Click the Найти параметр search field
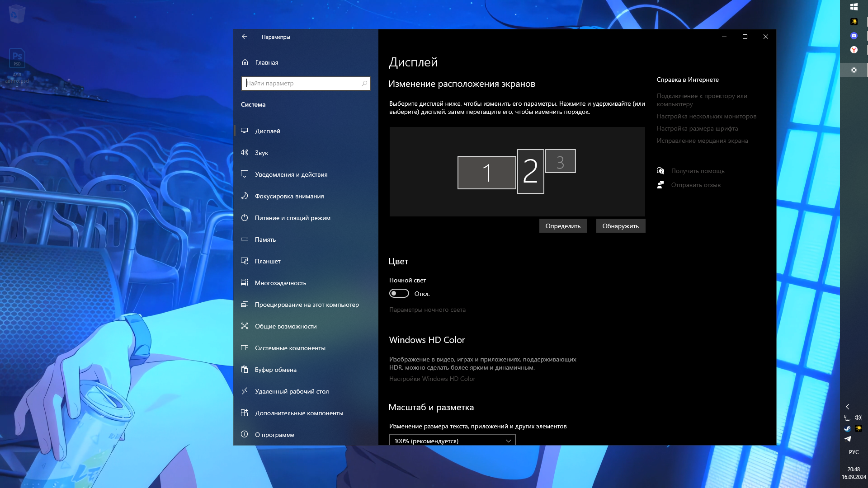Screen dimensions: 868x488 pyautogui.click(x=306, y=83)
